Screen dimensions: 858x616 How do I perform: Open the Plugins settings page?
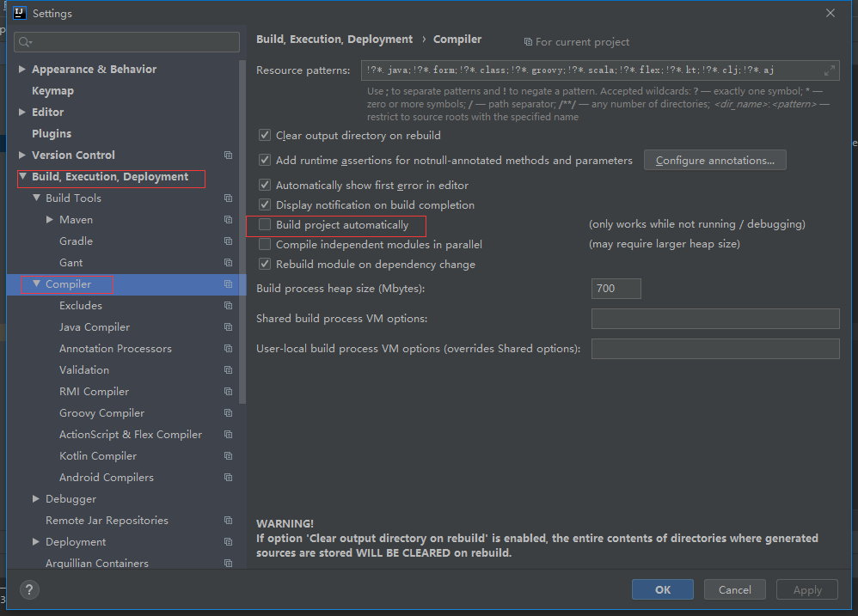52,134
